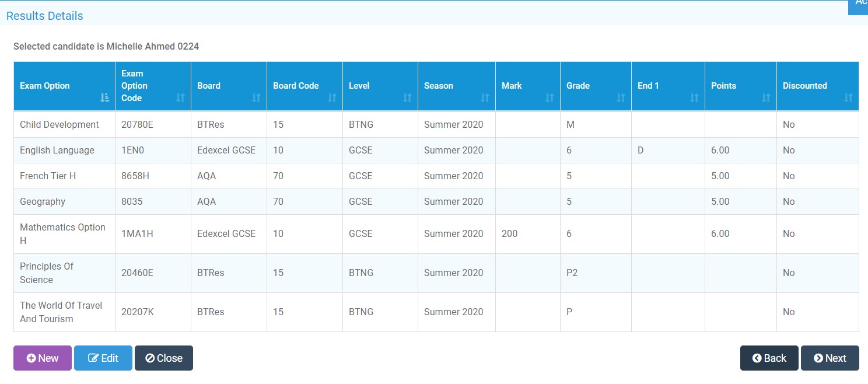
Task: Click the partially visible blue button top right
Action: pyautogui.click(x=859, y=6)
